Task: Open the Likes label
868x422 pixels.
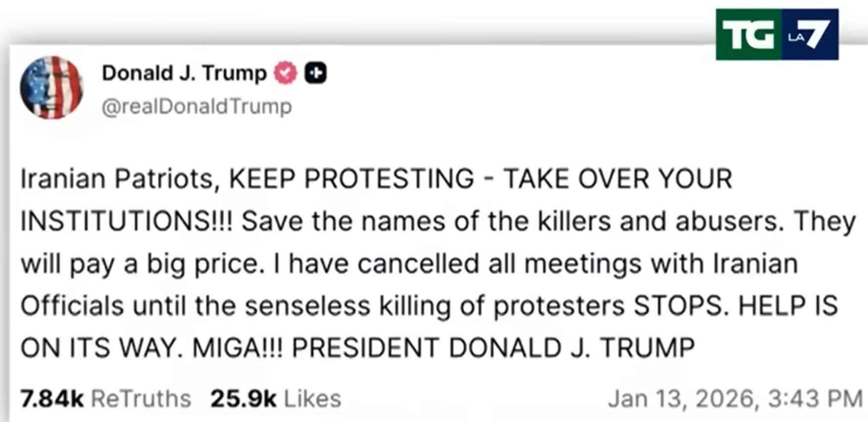Action: (x=312, y=399)
